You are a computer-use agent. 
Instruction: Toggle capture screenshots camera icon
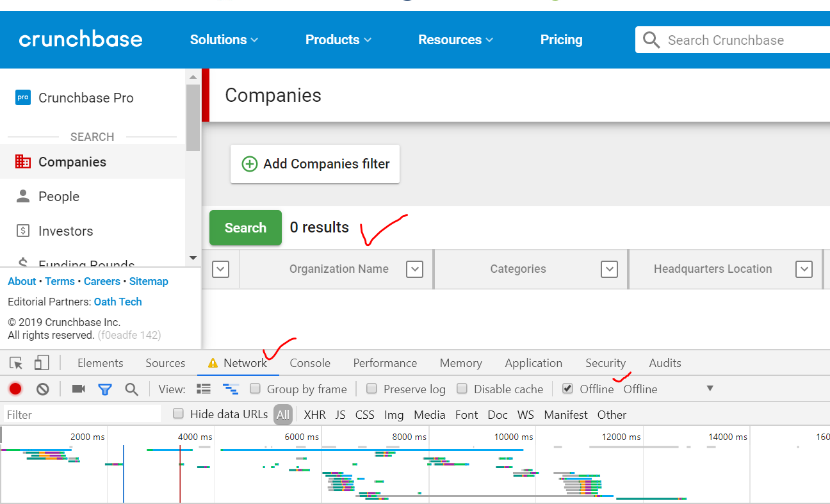point(79,389)
